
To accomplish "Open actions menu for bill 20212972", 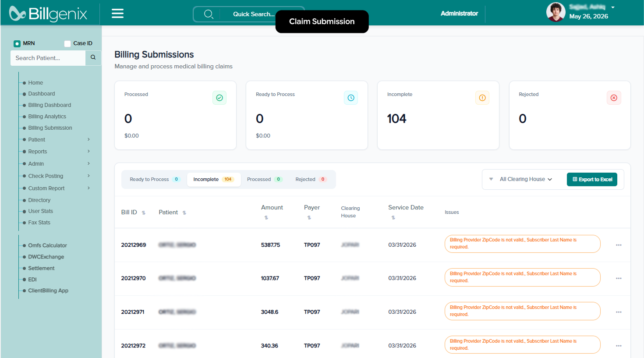I will (619, 346).
